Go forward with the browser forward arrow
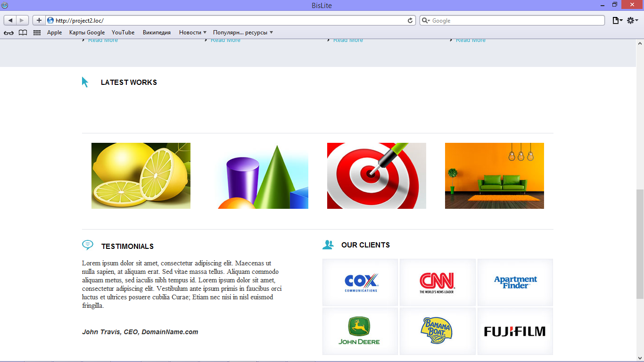Viewport: 644px width, 362px height. point(23,20)
